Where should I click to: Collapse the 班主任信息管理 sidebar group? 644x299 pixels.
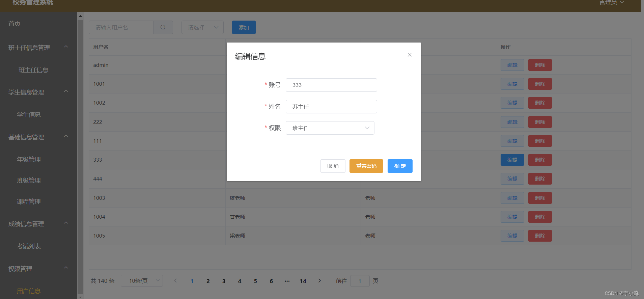pos(66,47)
